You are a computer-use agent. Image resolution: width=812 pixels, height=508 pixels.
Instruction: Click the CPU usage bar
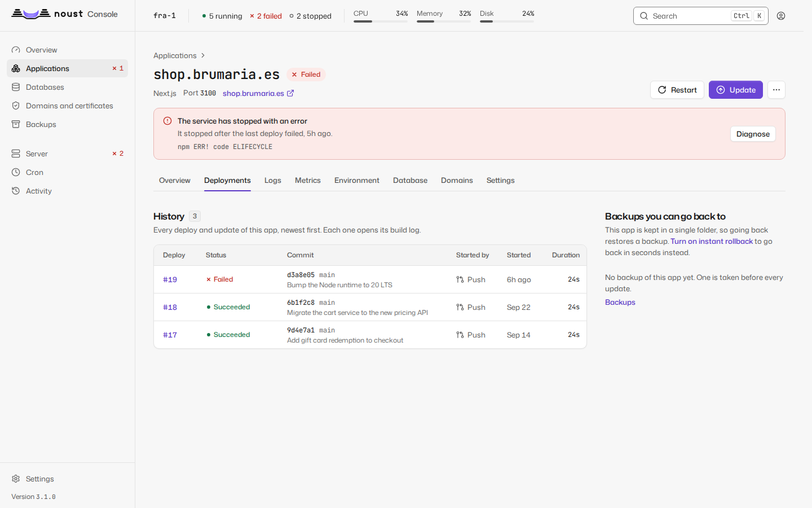[x=381, y=21]
